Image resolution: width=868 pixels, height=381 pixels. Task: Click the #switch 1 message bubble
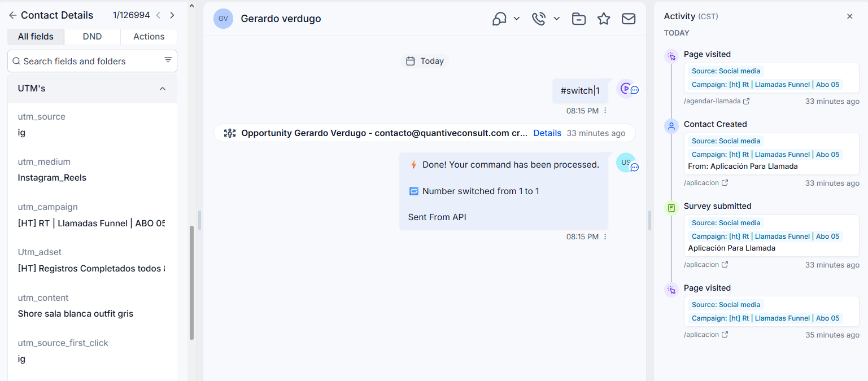click(580, 91)
